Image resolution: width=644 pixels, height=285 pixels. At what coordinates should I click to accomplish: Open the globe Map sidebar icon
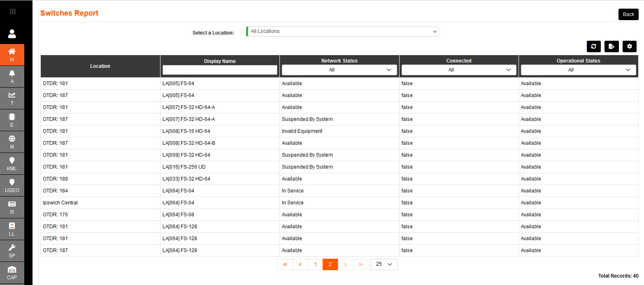(x=12, y=142)
